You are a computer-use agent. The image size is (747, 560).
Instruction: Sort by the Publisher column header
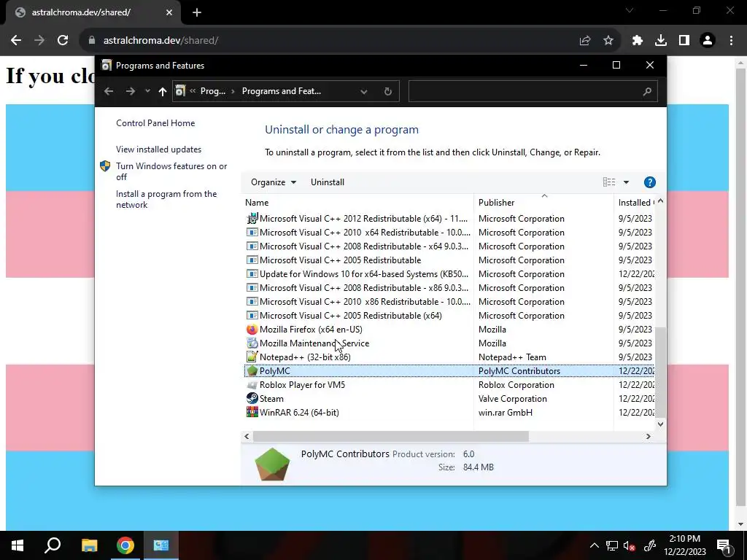tap(544, 203)
